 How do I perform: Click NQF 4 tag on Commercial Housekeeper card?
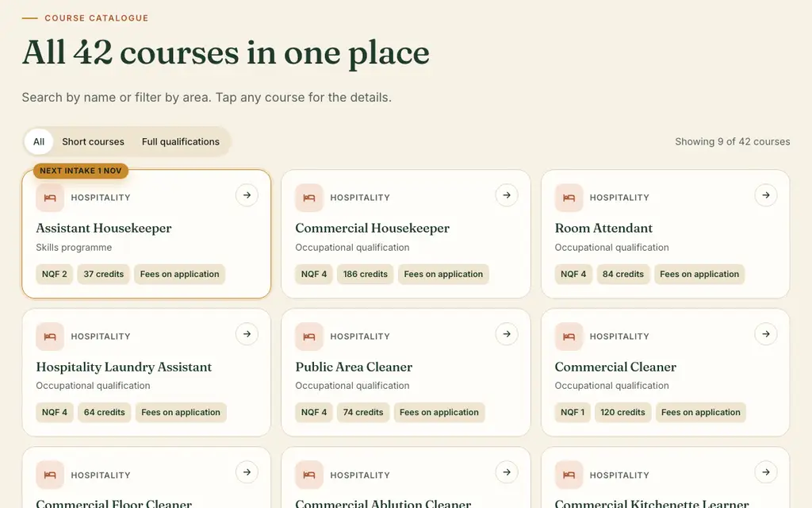click(314, 274)
